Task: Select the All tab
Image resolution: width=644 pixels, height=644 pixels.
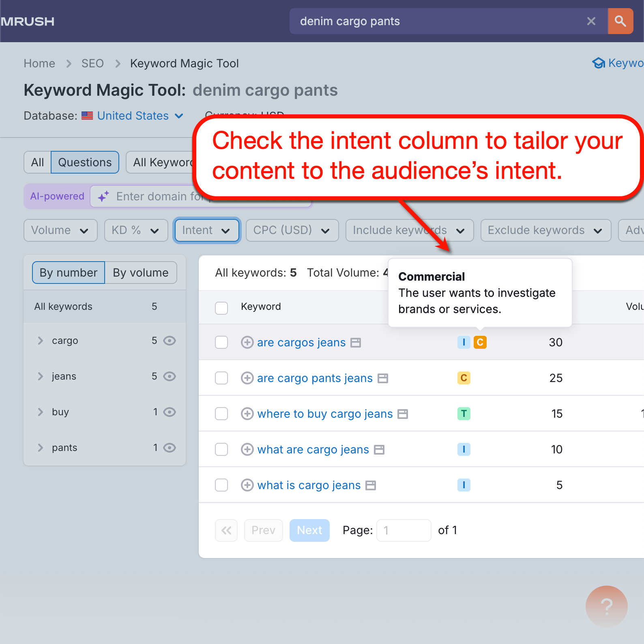Action: click(37, 162)
